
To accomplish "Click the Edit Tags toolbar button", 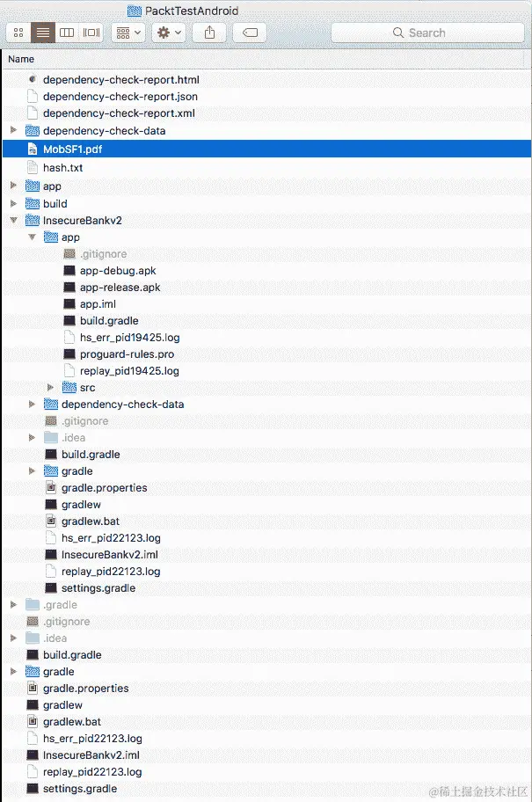I will 250,33.
